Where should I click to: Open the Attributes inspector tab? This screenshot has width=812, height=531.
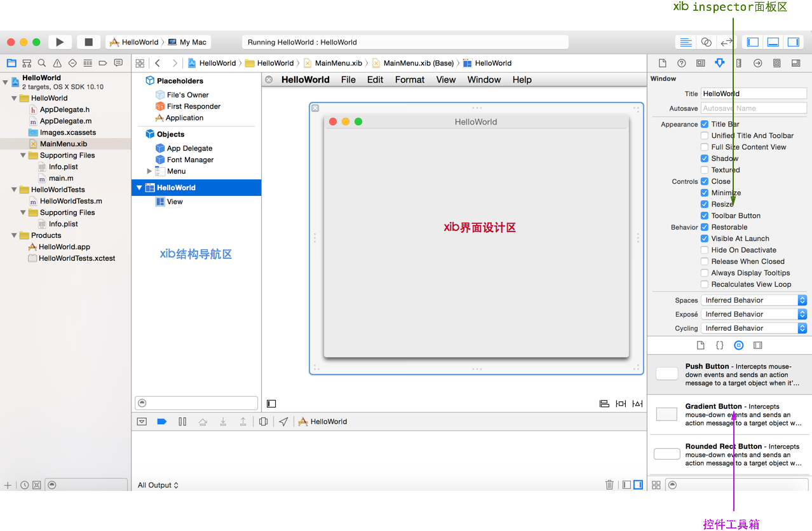719,63
